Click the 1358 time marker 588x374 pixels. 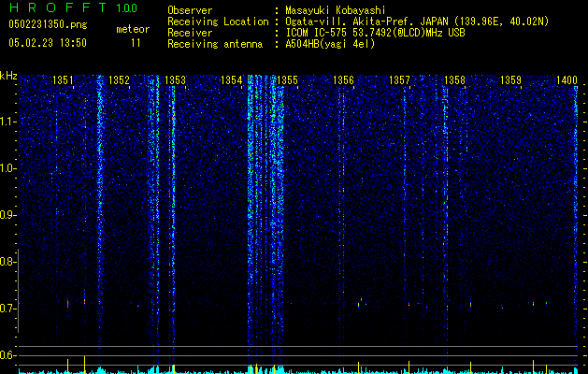455,80
